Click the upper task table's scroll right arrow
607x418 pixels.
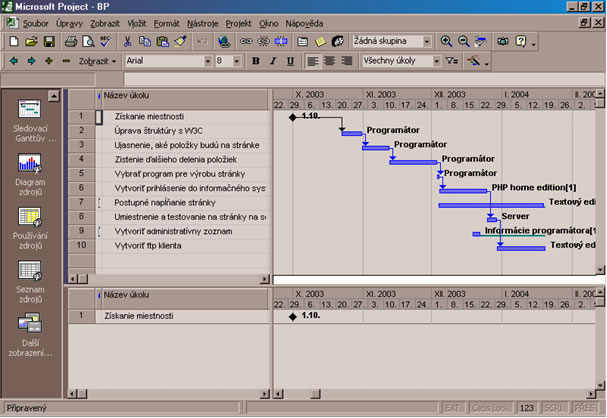264,279
